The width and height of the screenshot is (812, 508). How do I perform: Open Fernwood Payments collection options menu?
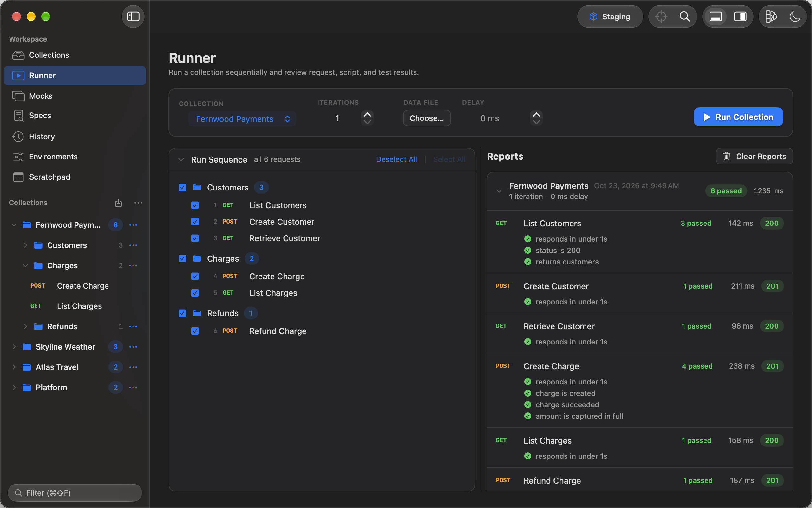[133, 225]
